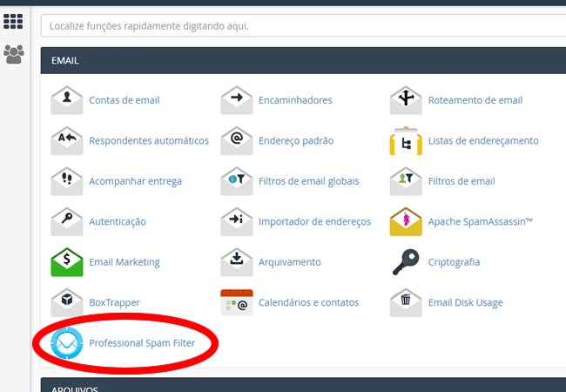Click the Roteamento de email icon
566x392 pixels.
click(x=406, y=100)
